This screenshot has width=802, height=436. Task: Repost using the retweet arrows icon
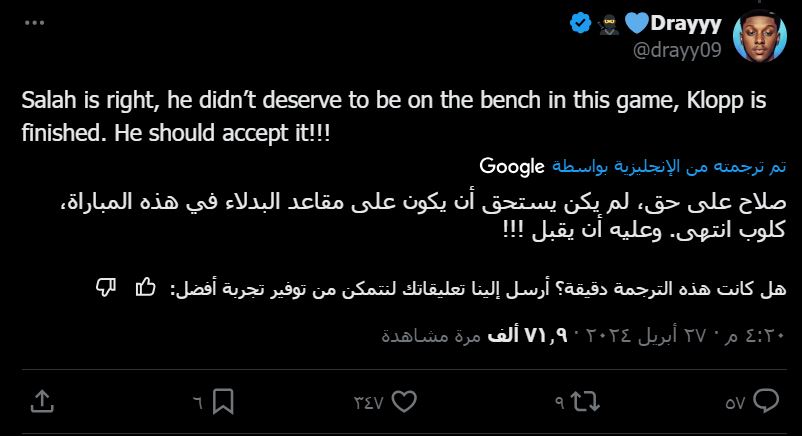point(585,402)
